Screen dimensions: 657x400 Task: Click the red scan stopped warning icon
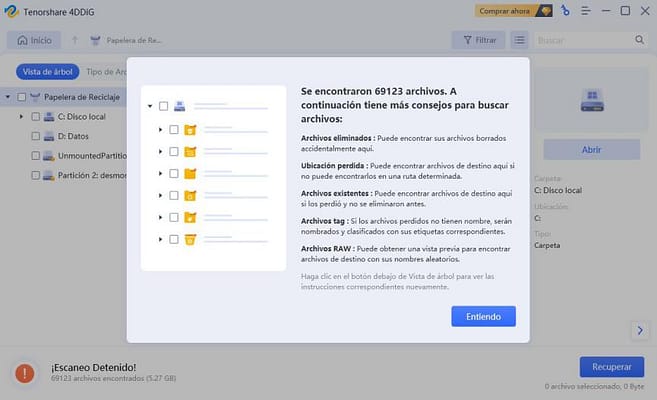click(25, 373)
